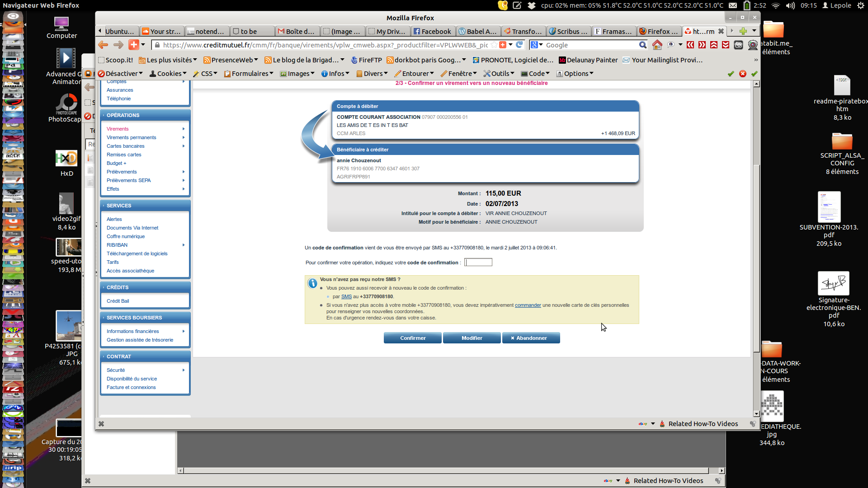Click the confirmation code input field
868x488 pixels.
pyautogui.click(x=478, y=263)
